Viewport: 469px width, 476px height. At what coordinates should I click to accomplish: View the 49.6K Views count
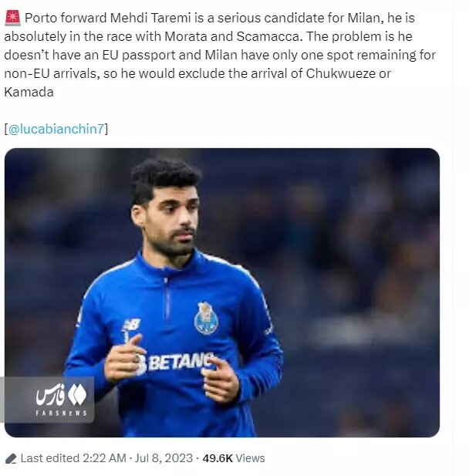tap(234, 458)
